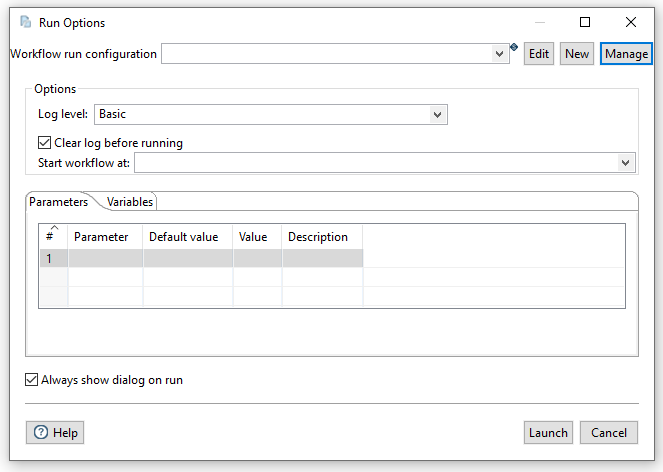Disable Always show dialog on run
The width and height of the screenshot is (663, 472).
point(31,380)
